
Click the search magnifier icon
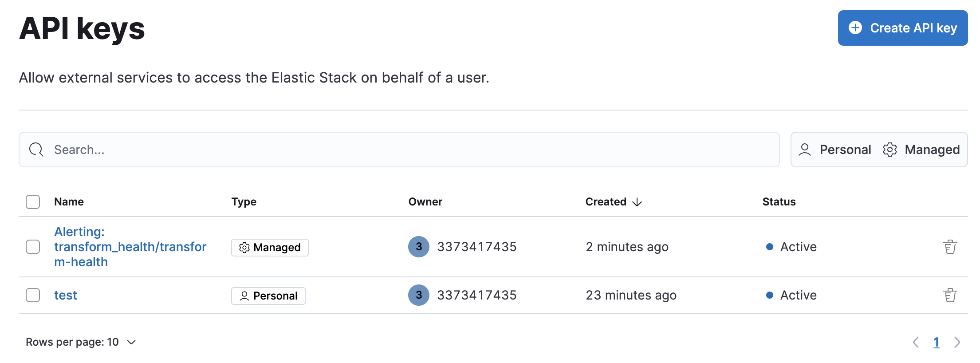tap(36, 150)
